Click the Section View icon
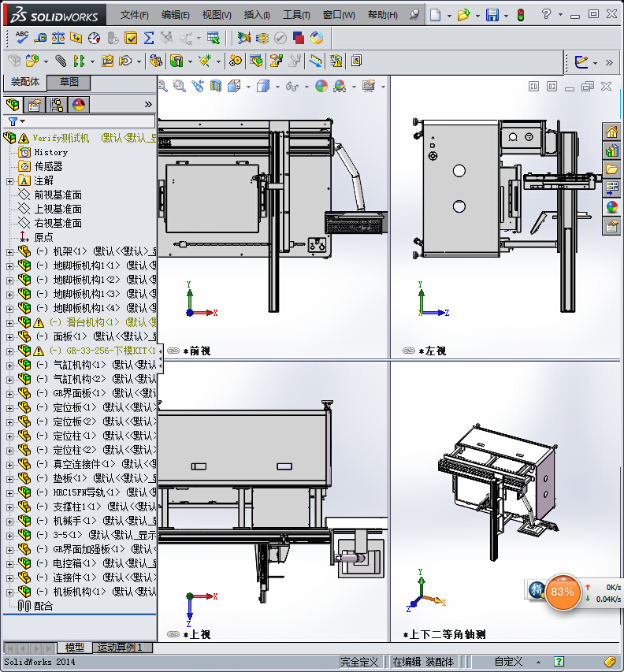The height and width of the screenshot is (672, 624). 216,86
